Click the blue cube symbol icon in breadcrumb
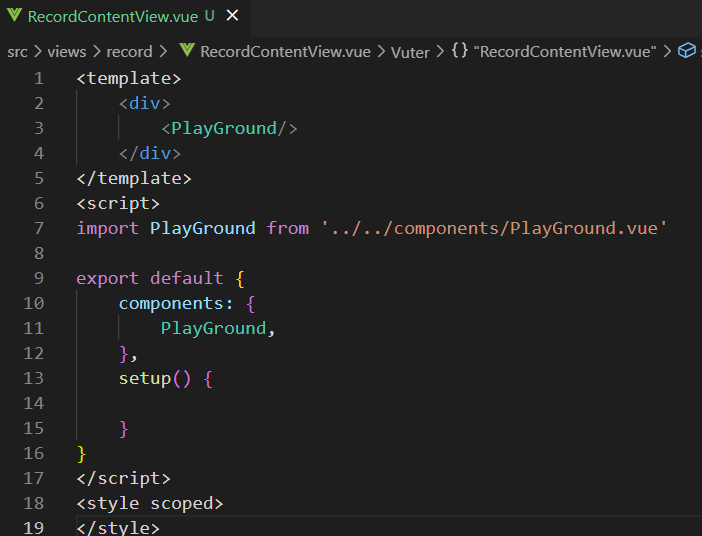The image size is (702, 536). coord(687,51)
